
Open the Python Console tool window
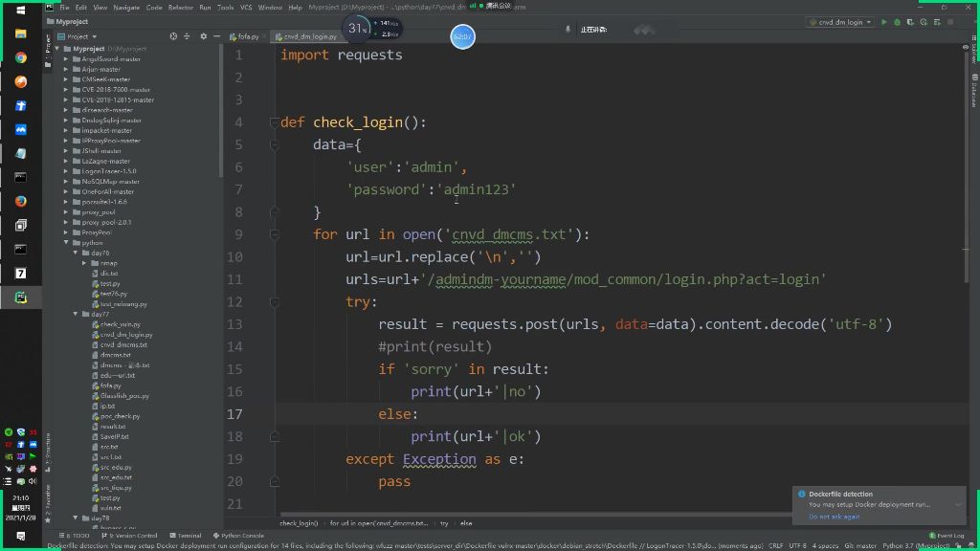[238, 536]
